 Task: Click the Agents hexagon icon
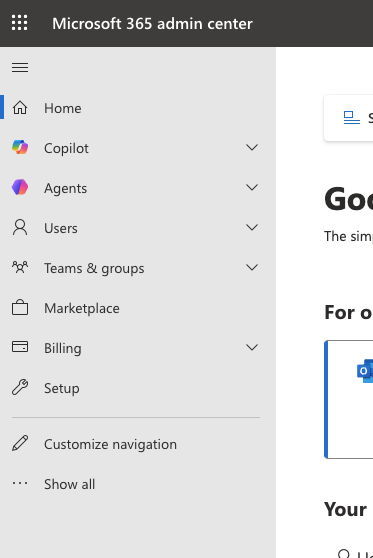tap(20, 188)
